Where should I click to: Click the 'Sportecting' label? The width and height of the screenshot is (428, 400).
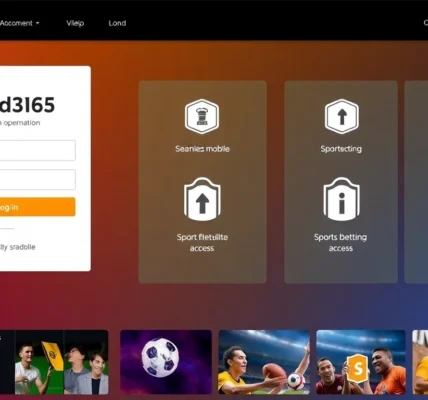341,149
